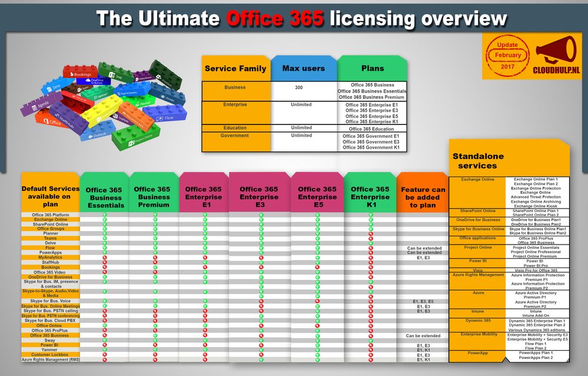Click the CLOUDHULP.NL text
This screenshot has width=588, height=376.
coord(556,71)
